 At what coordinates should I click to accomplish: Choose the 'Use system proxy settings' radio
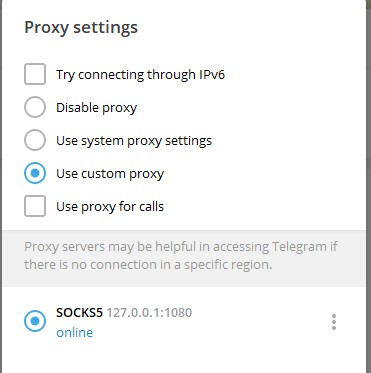coord(35,140)
